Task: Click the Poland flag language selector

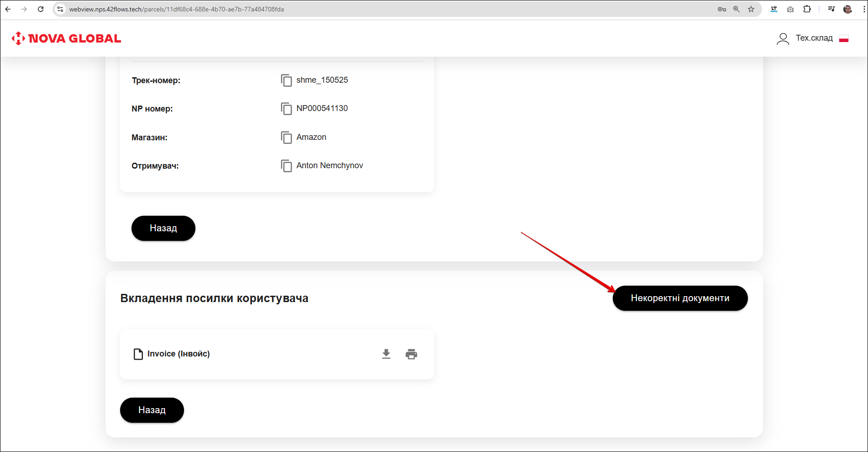Action: point(844,39)
